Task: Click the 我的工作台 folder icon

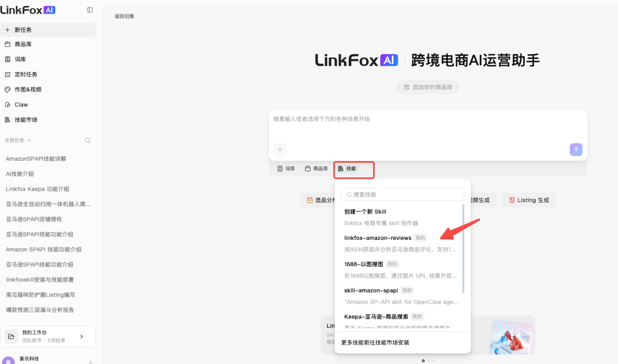Action: [x=11, y=337]
